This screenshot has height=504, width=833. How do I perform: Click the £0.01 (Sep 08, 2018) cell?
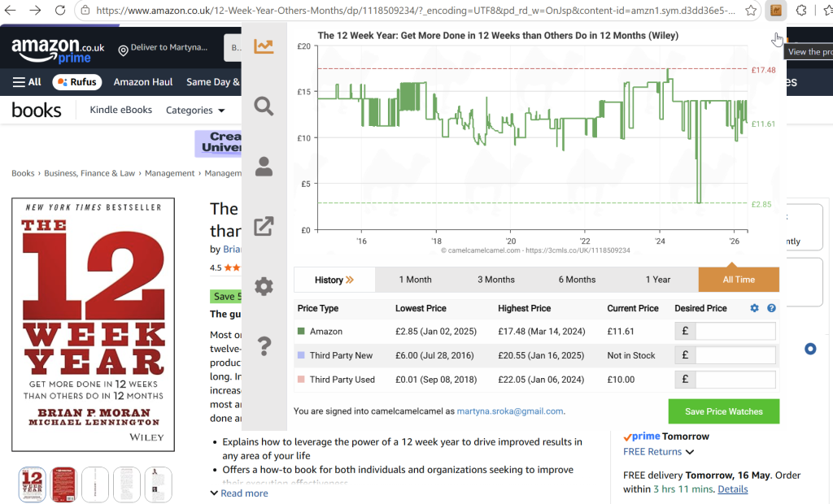pyautogui.click(x=436, y=380)
